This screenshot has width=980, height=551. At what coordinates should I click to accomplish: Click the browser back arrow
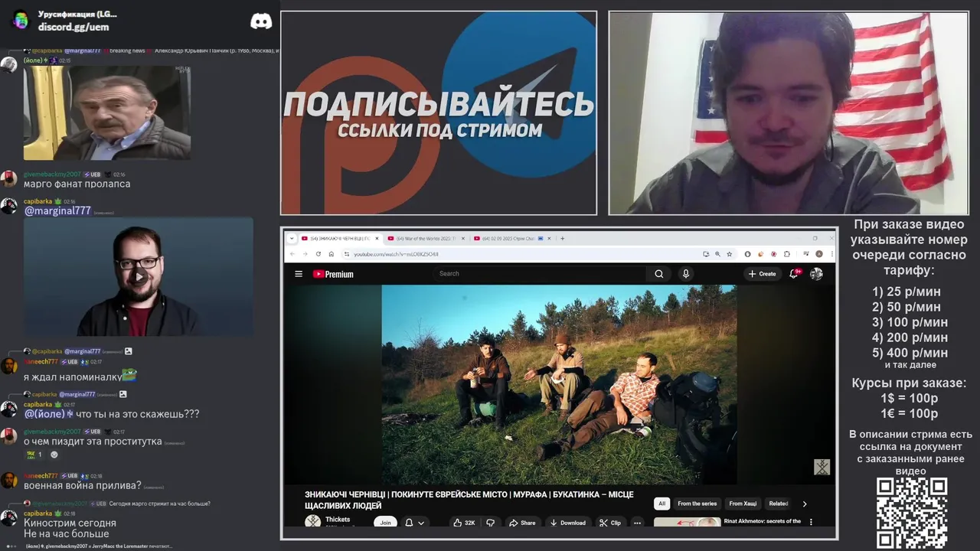[x=292, y=254]
